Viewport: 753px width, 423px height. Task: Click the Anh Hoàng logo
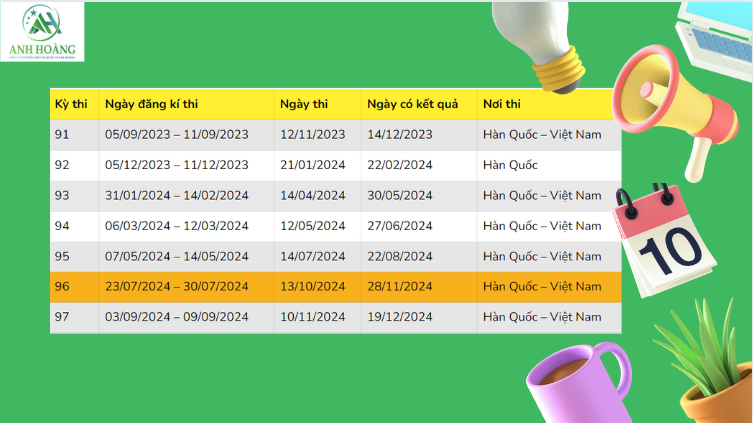coord(42,32)
